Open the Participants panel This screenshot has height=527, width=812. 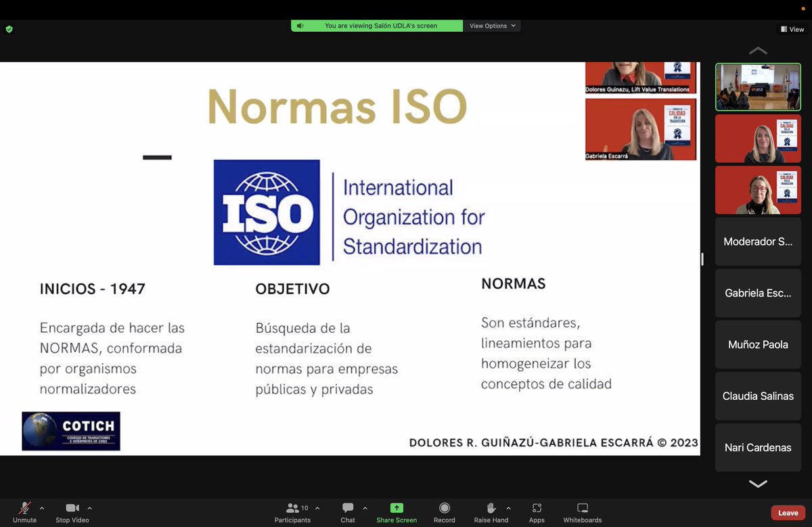[292, 512]
